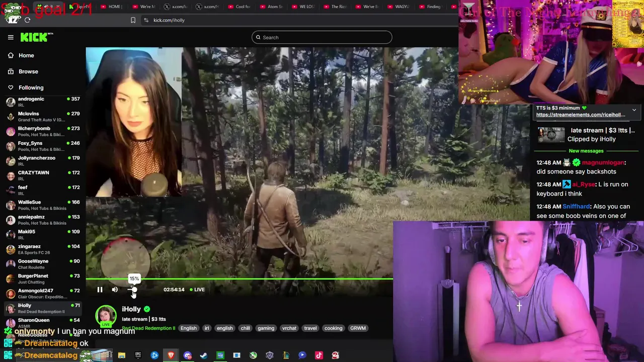The image size is (644, 362).
Task: Switch to the Atom Sm browser tab
Action: [271, 7]
